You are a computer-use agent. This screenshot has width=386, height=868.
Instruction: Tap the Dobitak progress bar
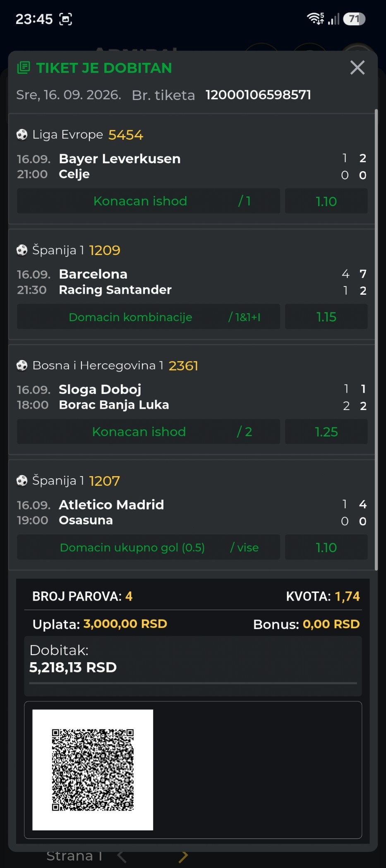[193, 683]
